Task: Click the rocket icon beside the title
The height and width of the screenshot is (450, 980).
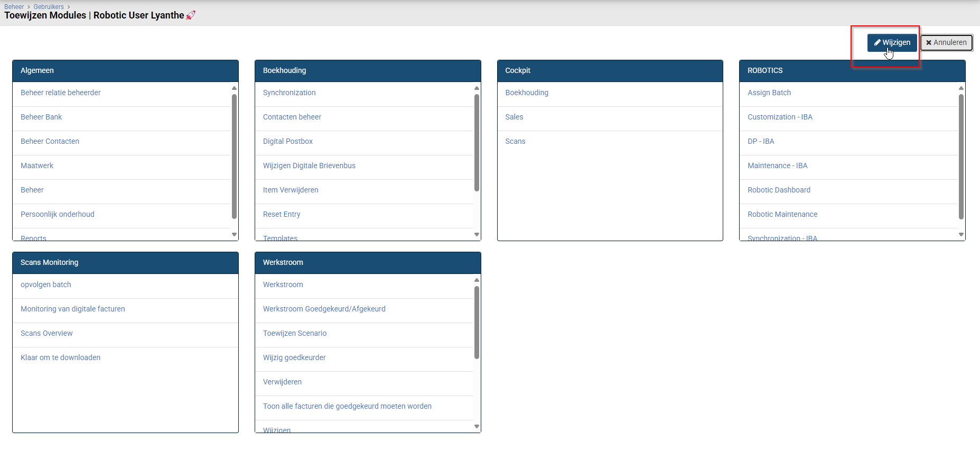Action: pos(191,15)
